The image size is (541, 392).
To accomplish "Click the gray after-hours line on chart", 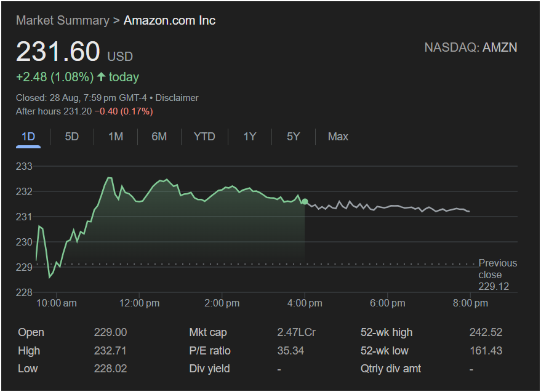I will (x=394, y=207).
